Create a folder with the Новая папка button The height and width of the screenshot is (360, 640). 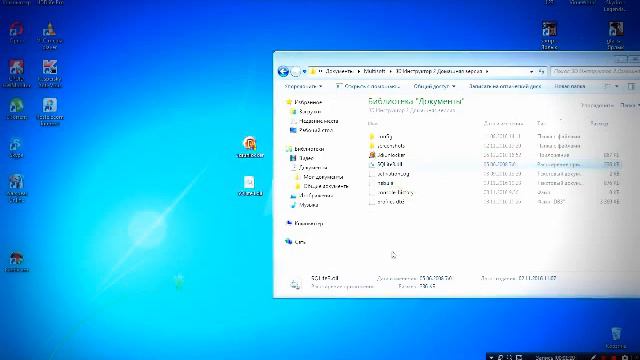[x=570, y=86]
